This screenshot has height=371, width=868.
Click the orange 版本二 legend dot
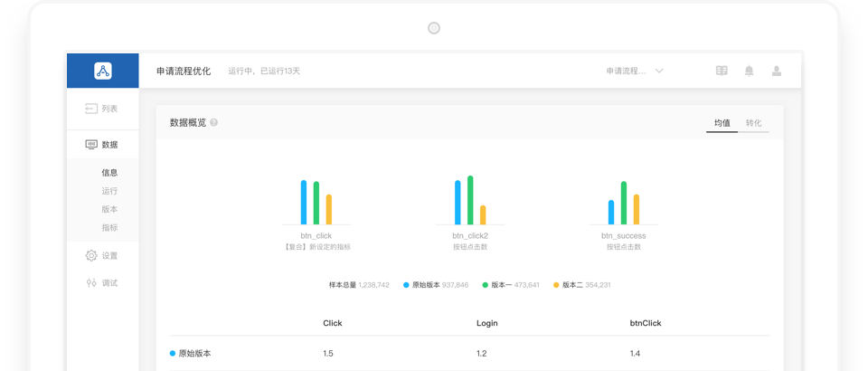pos(556,285)
